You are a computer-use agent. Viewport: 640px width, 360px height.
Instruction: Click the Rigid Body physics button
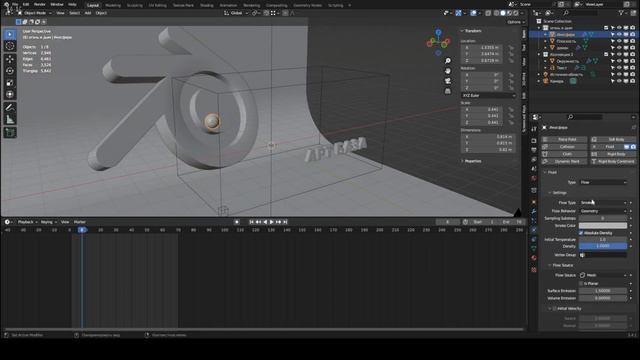(x=613, y=154)
